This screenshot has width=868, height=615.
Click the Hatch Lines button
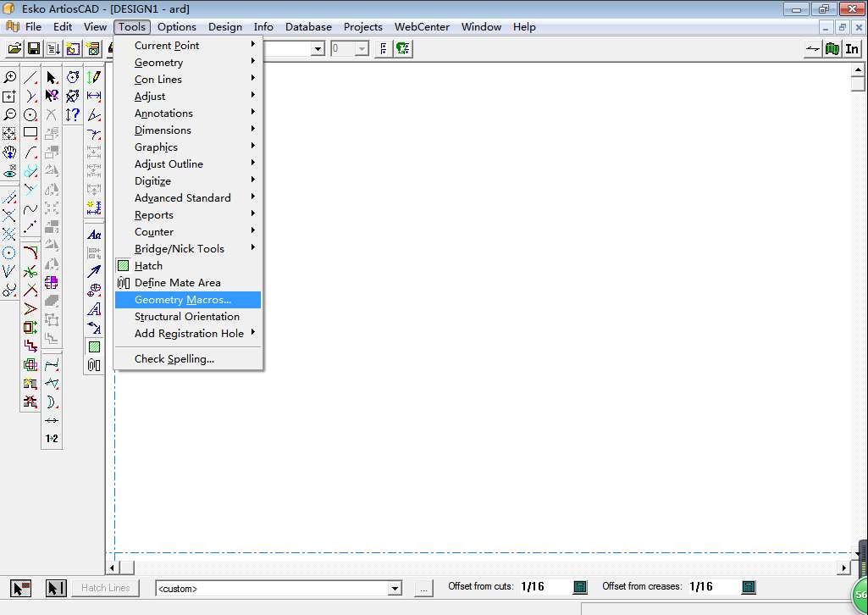click(x=105, y=588)
